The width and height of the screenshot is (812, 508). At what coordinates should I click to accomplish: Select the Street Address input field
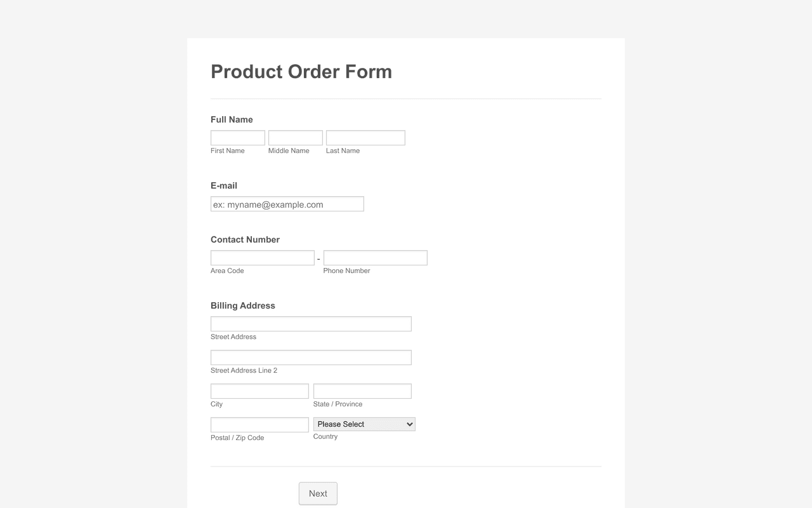pos(311,323)
